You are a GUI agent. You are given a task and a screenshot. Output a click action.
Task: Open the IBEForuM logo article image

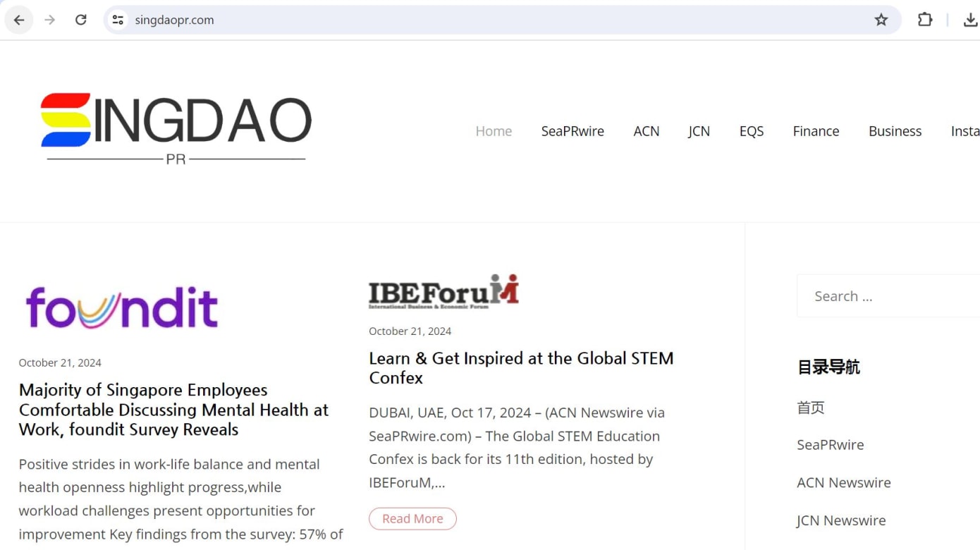pyautogui.click(x=443, y=291)
